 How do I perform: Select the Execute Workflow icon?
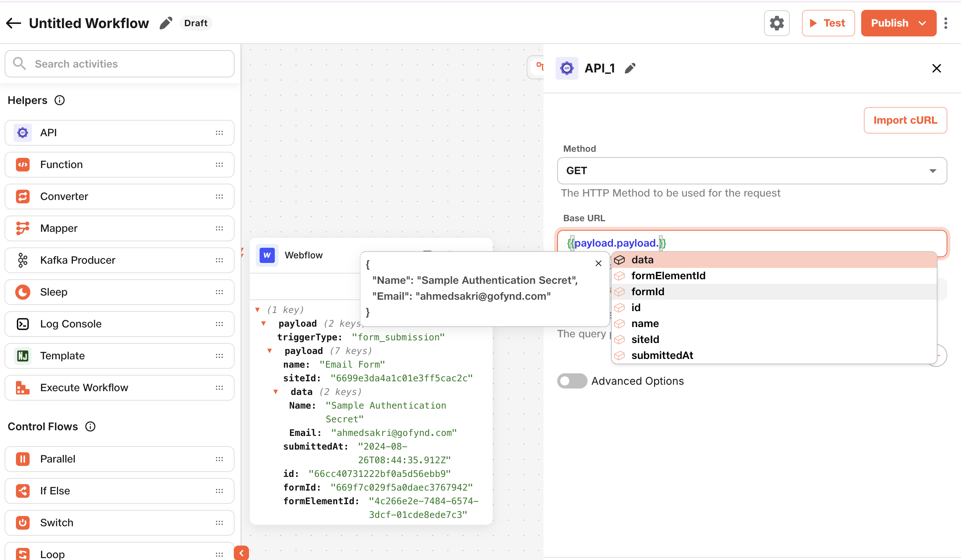tap(23, 388)
